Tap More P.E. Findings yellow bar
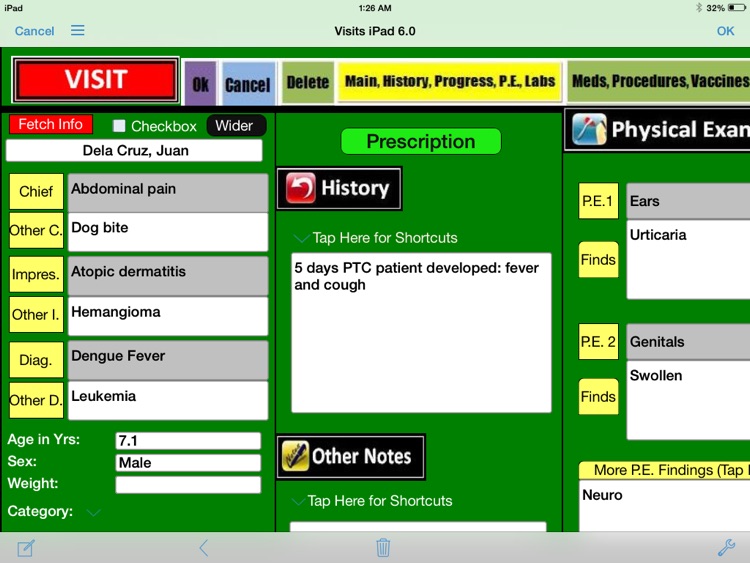 [x=664, y=470]
